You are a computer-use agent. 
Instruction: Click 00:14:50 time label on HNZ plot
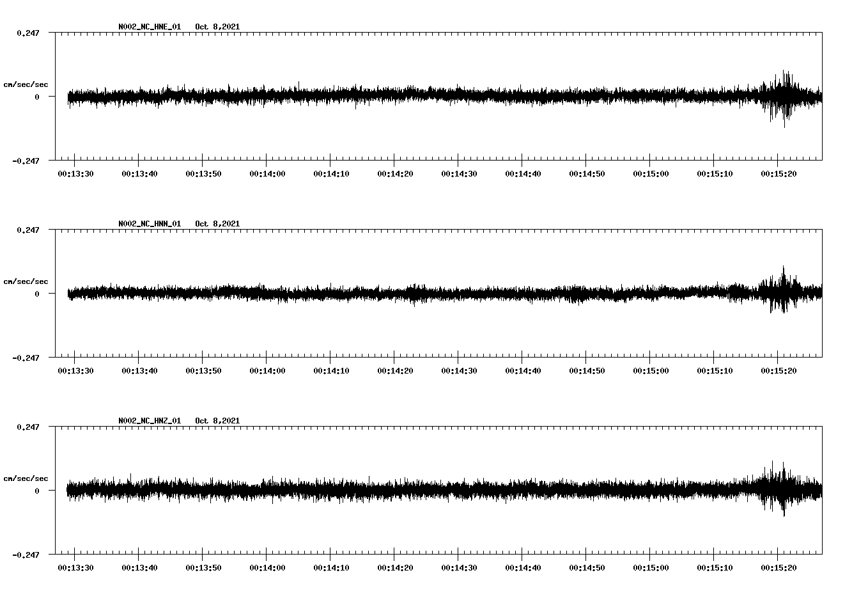(x=587, y=568)
